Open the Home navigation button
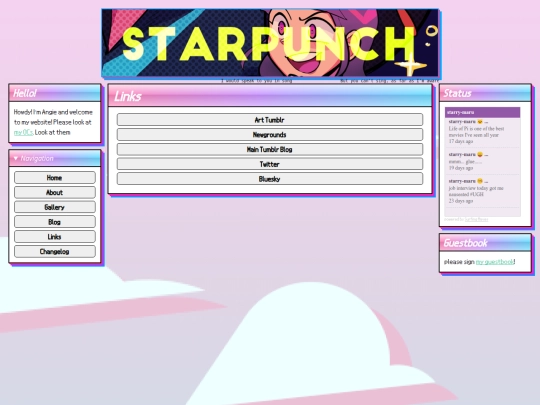 55,178
